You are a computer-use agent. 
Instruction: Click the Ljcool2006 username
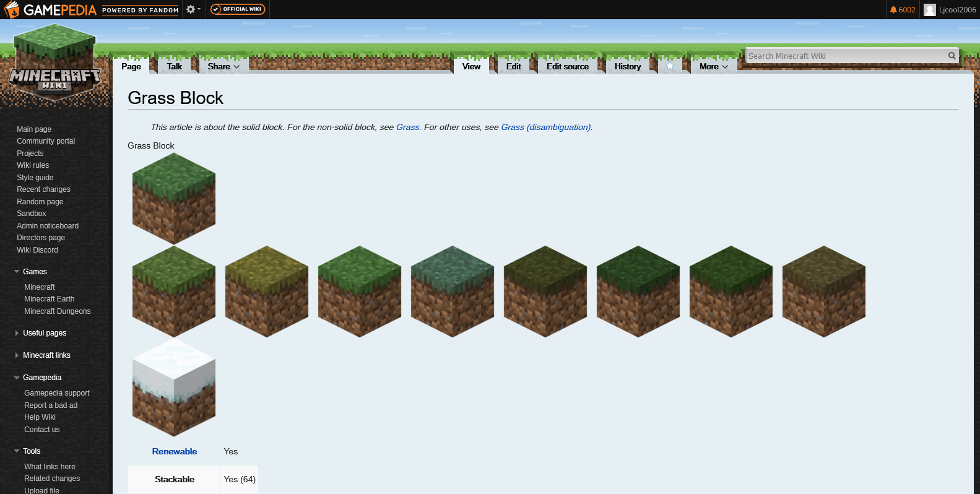(x=957, y=10)
